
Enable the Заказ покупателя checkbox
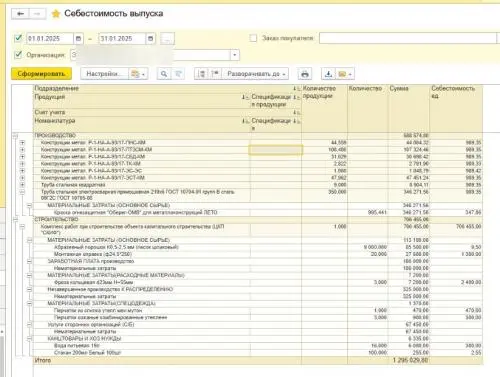pyautogui.click(x=253, y=38)
